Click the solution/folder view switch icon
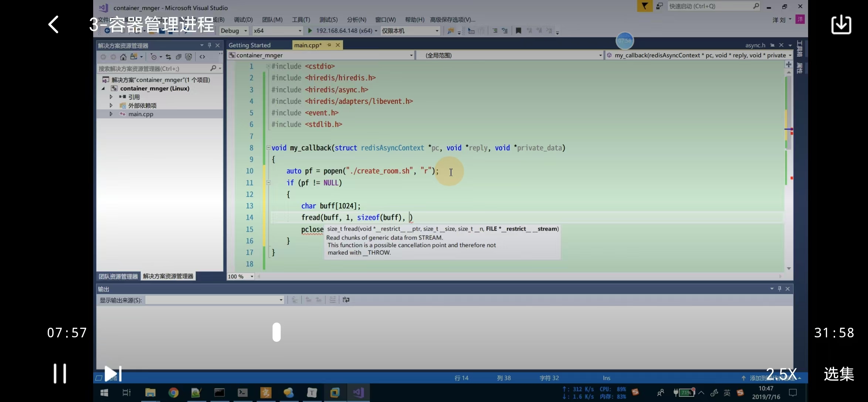 (133, 57)
